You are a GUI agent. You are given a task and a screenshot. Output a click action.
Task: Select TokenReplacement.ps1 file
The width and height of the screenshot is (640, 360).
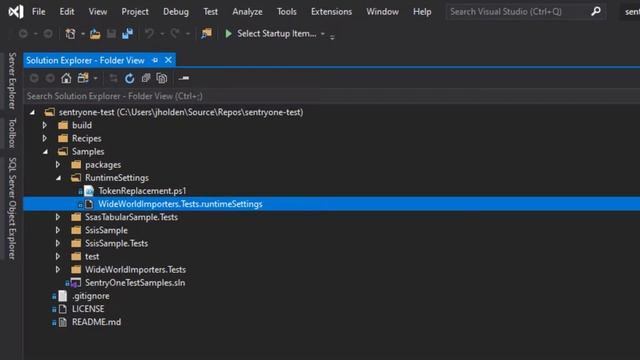(x=142, y=191)
